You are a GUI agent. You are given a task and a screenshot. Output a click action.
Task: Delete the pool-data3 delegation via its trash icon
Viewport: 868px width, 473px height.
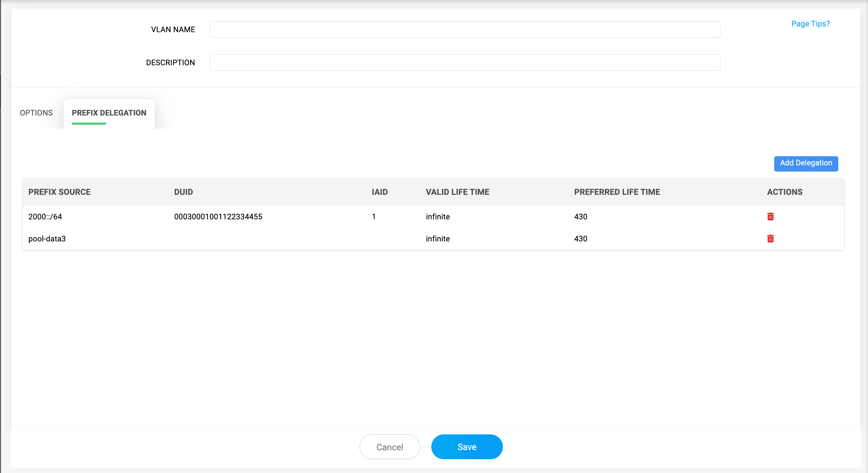pyautogui.click(x=771, y=239)
